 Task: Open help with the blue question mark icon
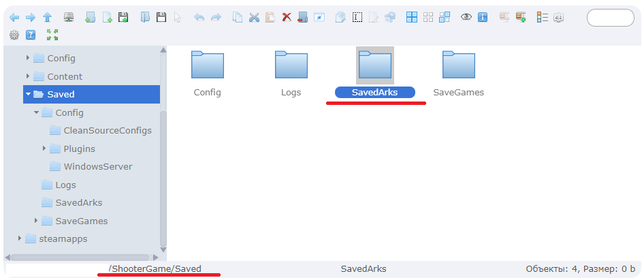[31, 35]
